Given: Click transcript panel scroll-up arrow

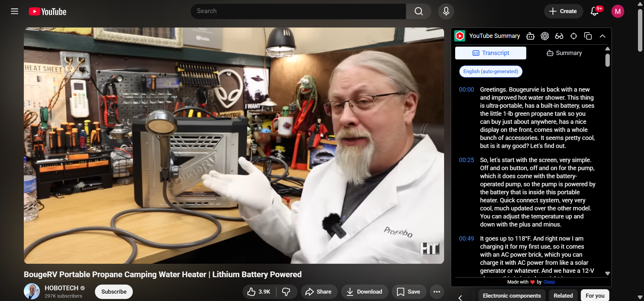Looking at the screenshot, I should tap(607, 49).
